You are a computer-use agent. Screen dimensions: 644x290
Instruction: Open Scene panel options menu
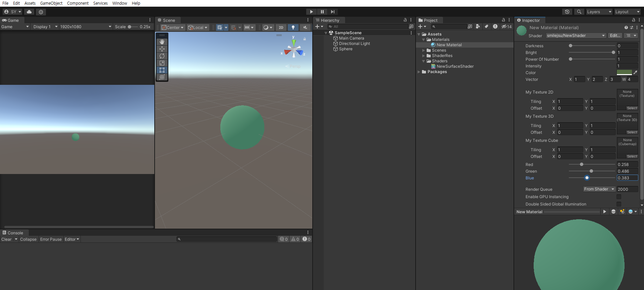[308, 20]
